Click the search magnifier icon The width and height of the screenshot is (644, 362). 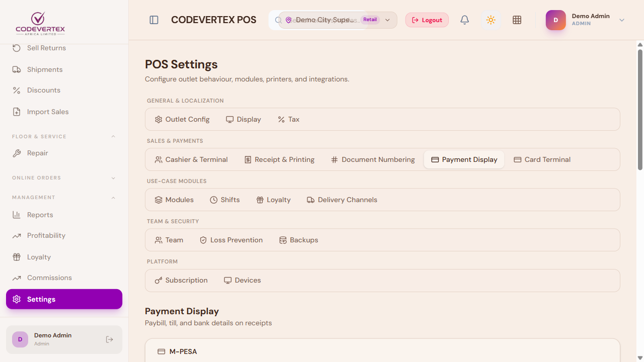tap(278, 20)
